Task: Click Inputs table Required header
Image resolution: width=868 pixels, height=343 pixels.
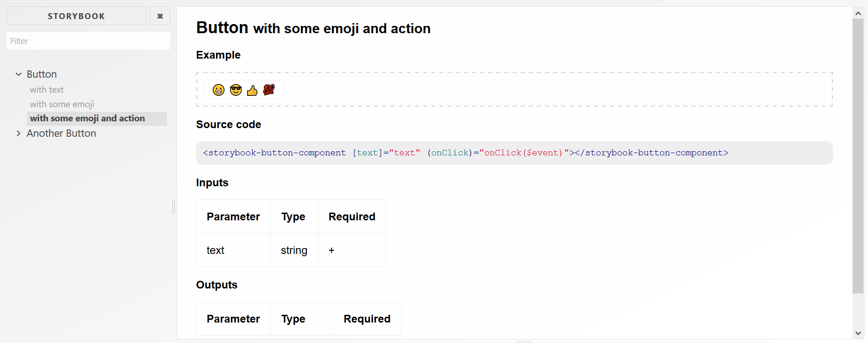Action: [x=352, y=217]
